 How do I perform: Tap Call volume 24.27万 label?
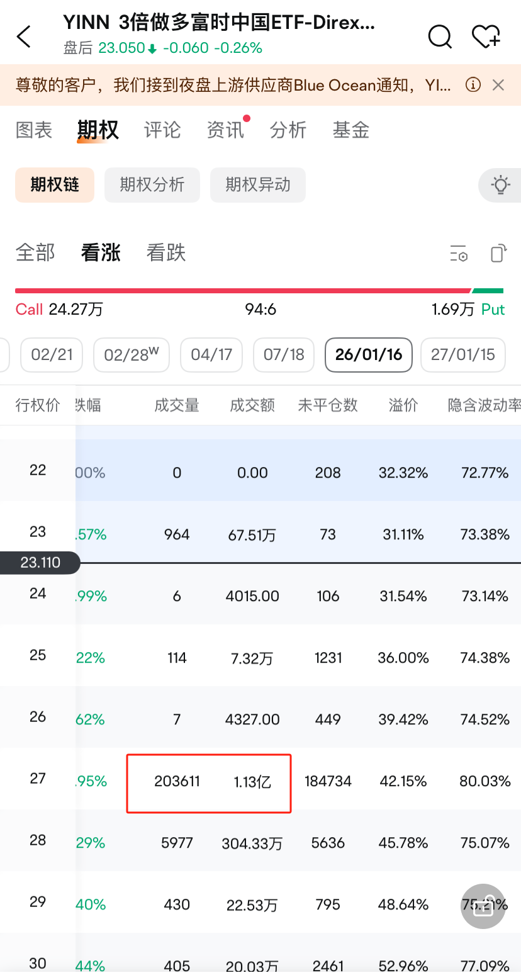[60, 310]
